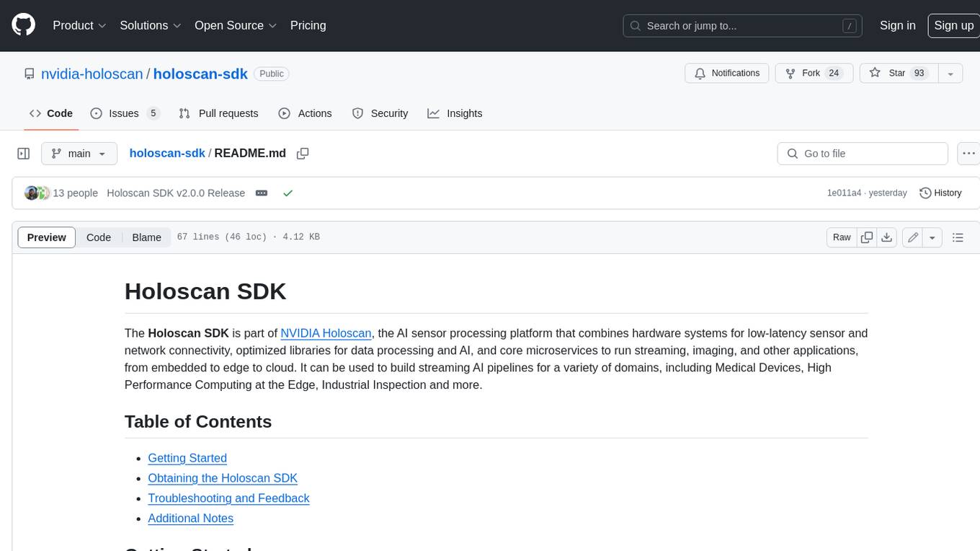
Task: Click the 67 lines file info text
Action: 248,237
